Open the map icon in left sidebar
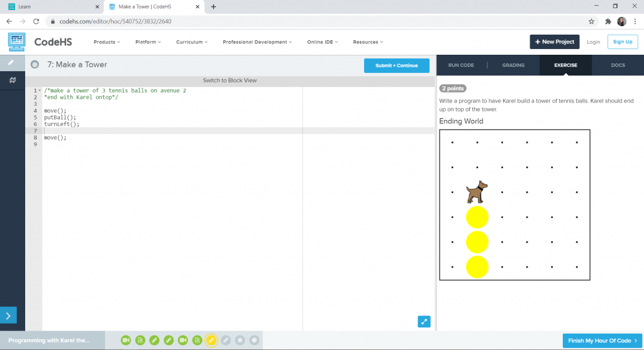Viewport: 644px width, 350px height. (x=13, y=80)
